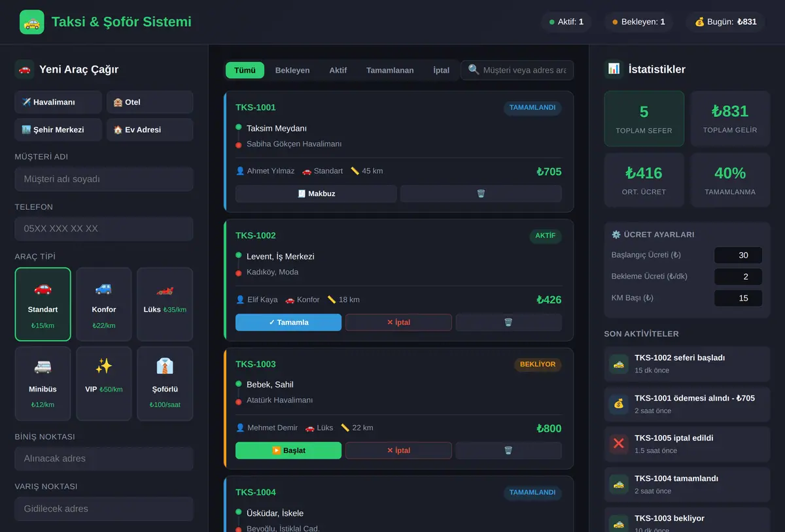Click the red X icon for TKS-1005 iptal edildi

pos(618,444)
